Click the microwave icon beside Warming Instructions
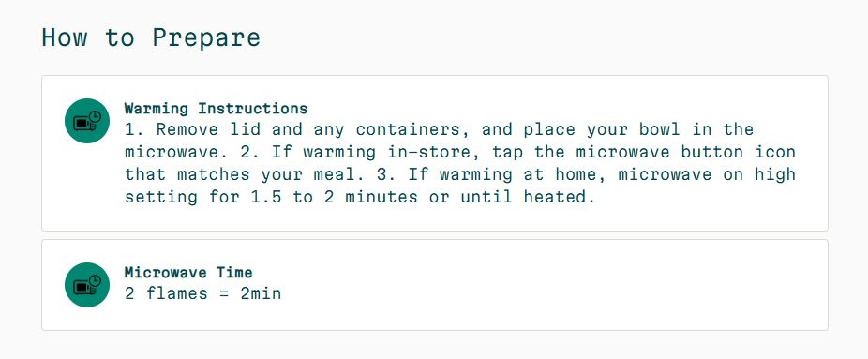868x359 pixels. pos(87,121)
